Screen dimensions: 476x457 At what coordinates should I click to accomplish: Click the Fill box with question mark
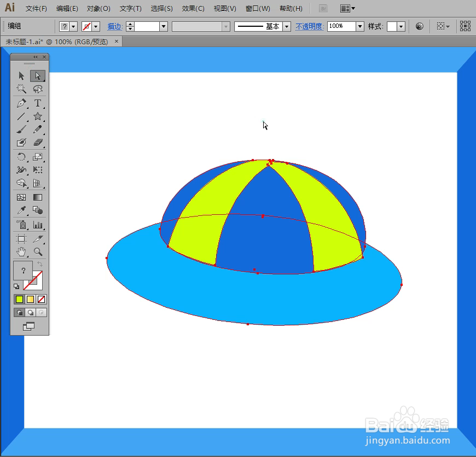click(23, 271)
